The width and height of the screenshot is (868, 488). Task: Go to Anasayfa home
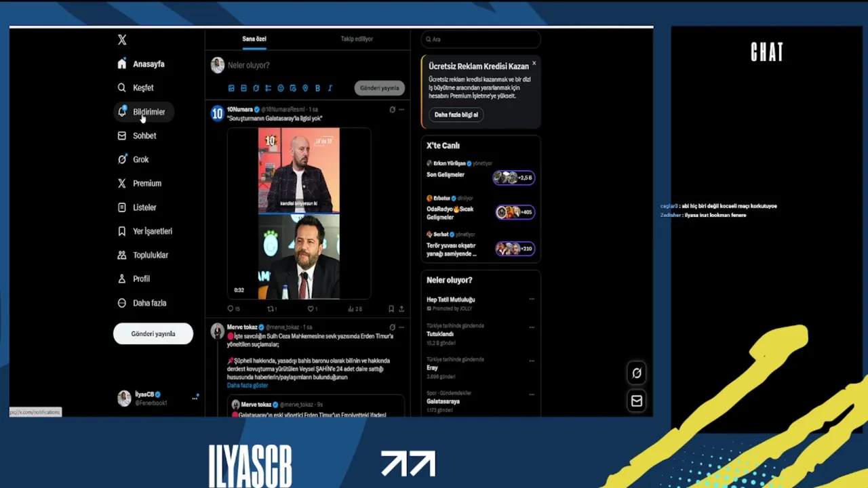(x=141, y=64)
